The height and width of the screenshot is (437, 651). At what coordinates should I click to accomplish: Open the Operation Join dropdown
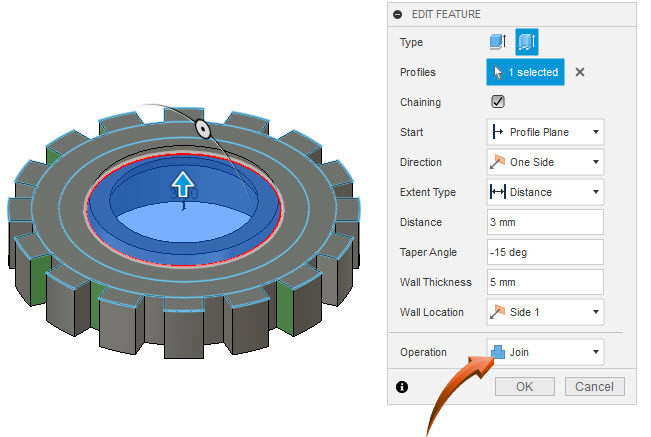(x=545, y=352)
